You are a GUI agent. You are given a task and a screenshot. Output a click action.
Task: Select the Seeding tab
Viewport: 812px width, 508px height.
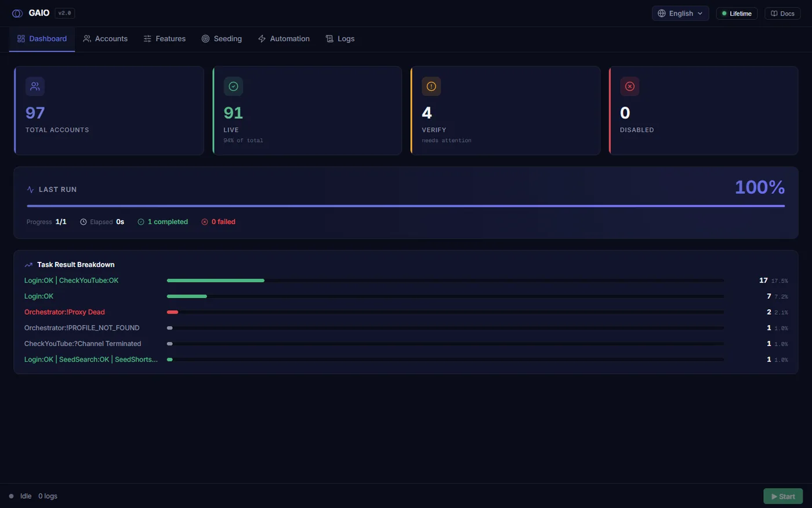coord(222,39)
